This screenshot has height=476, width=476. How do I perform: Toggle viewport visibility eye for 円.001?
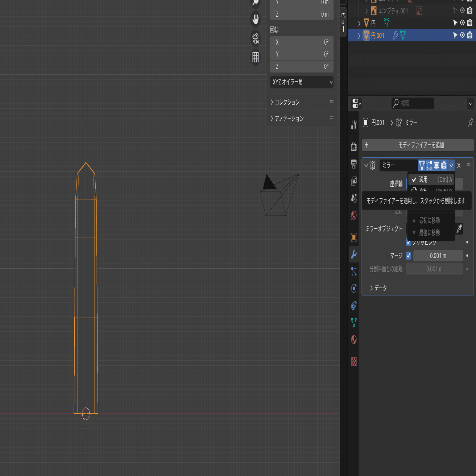coord(462,35)
